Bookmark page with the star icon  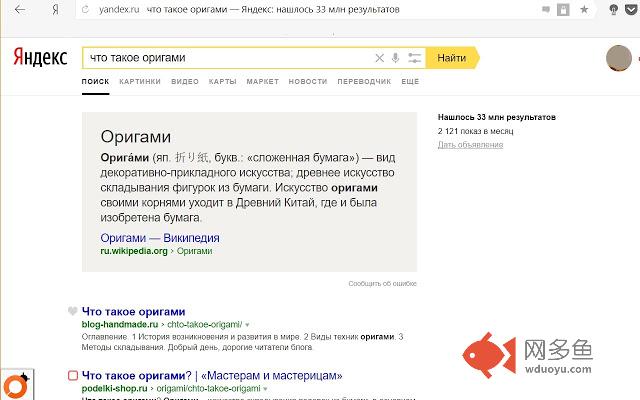coord(584,9)
